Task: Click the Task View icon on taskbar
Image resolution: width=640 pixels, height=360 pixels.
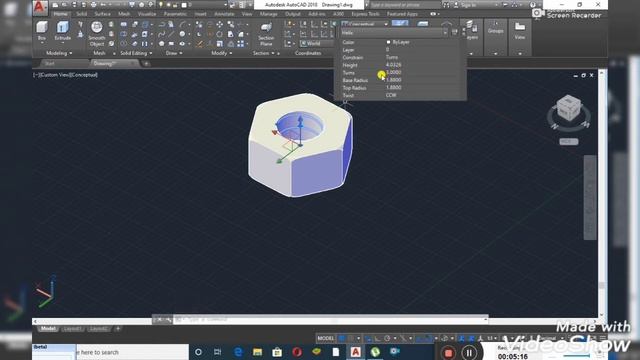Action: (218, 352)
